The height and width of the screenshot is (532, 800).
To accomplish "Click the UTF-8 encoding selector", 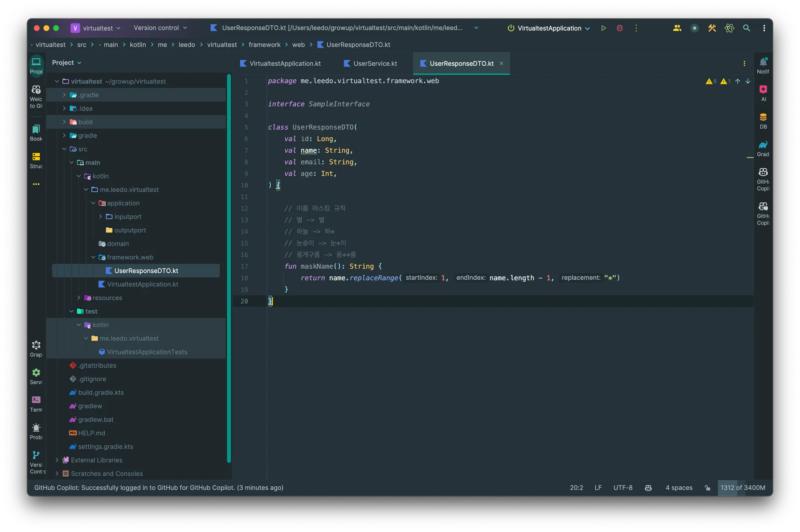I will pyautogui.click(x=623, y=487).
